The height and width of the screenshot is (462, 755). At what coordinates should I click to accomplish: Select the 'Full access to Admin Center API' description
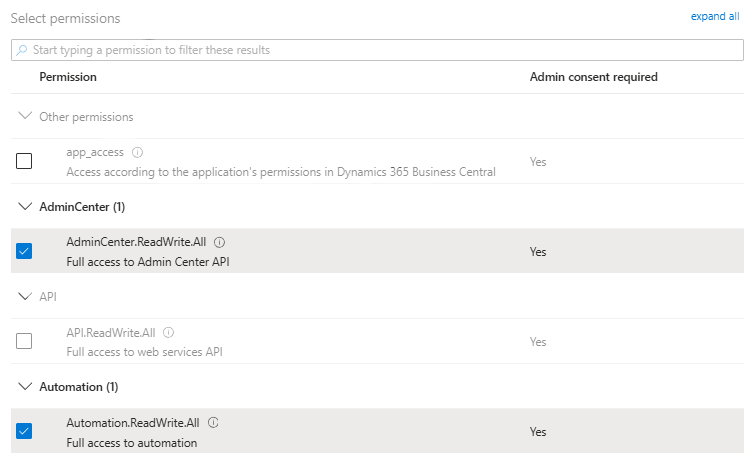click(x=148, y=262)
